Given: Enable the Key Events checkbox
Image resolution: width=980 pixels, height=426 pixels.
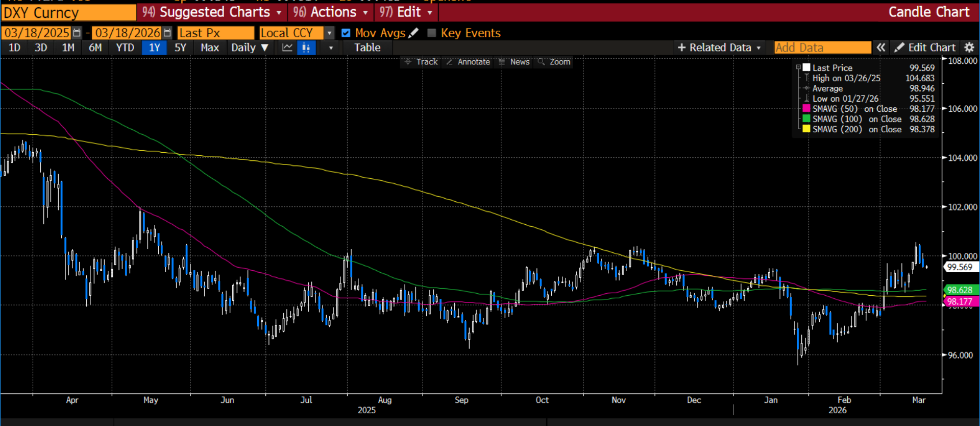Looking at the screenshot, I should (x=432, y=33).
